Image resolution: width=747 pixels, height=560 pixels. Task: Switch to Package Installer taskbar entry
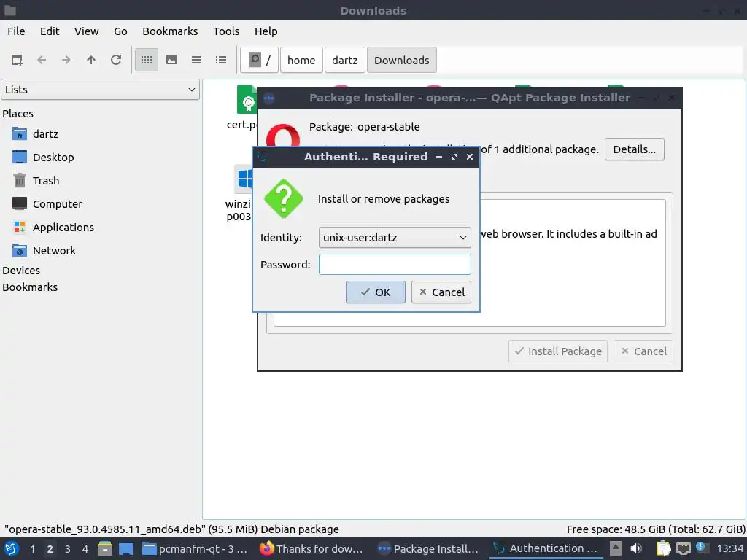coord(429,548)
